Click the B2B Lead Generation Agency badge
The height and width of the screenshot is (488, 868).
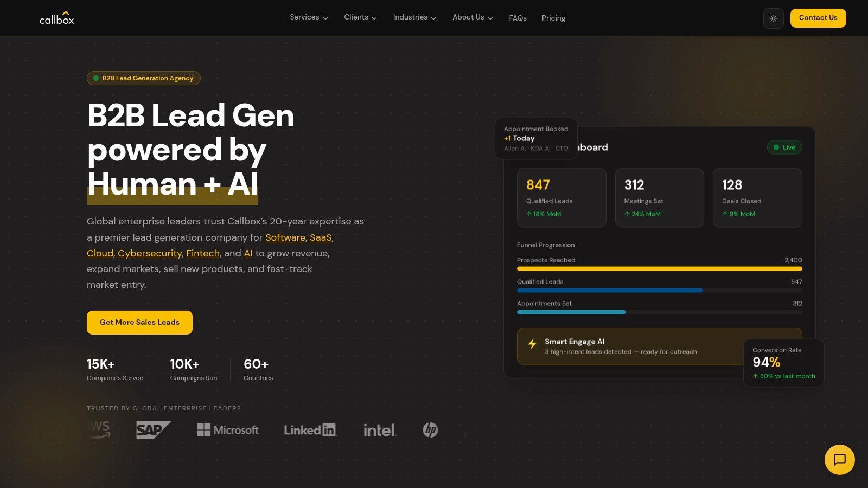click(x=144, y=78)
